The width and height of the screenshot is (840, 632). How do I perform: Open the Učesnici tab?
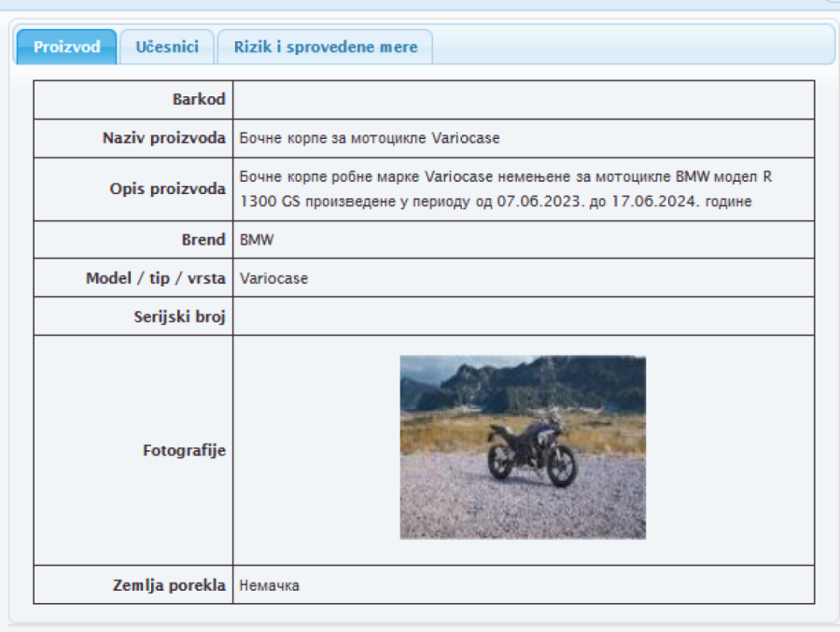167,47
